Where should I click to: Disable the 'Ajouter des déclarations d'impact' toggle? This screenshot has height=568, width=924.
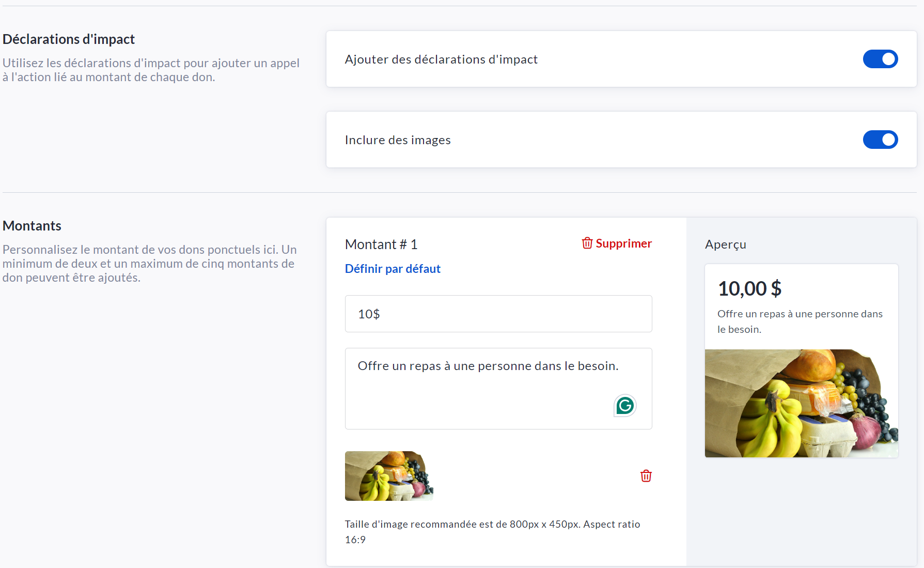tap(880, 59)
